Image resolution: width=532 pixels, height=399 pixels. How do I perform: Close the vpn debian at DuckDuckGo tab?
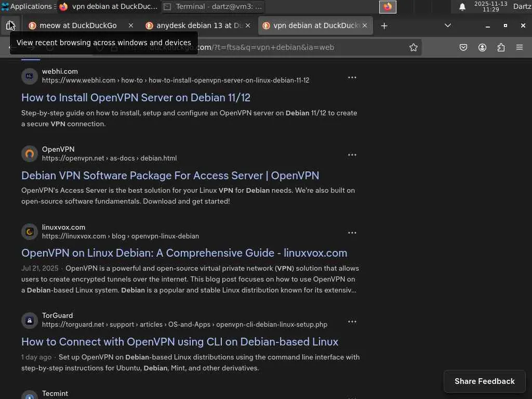tap(365, 25)
